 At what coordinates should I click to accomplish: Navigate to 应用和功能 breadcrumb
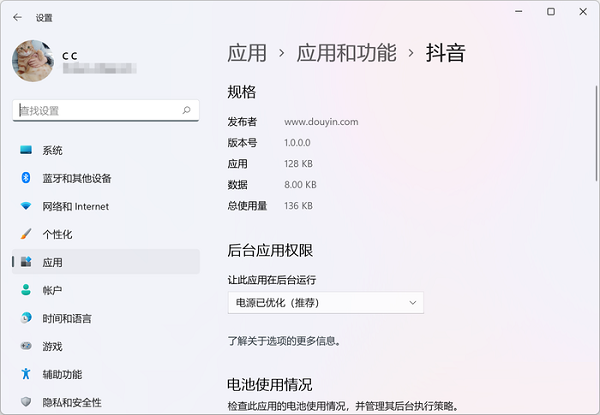tap(346, 53)
